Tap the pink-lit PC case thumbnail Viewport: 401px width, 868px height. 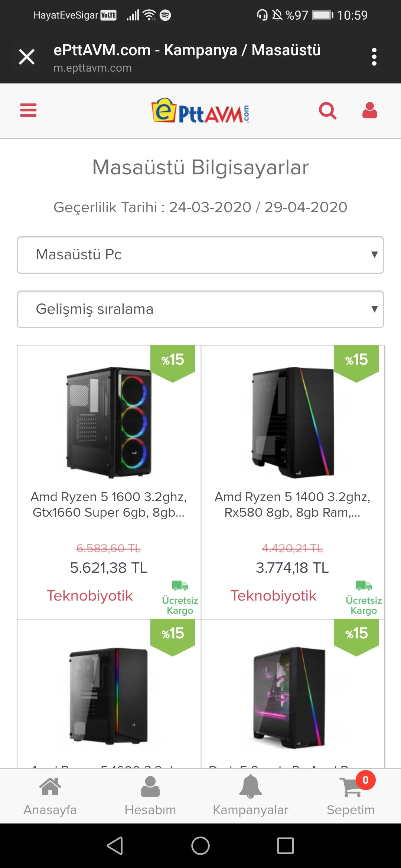coord(289,697)
